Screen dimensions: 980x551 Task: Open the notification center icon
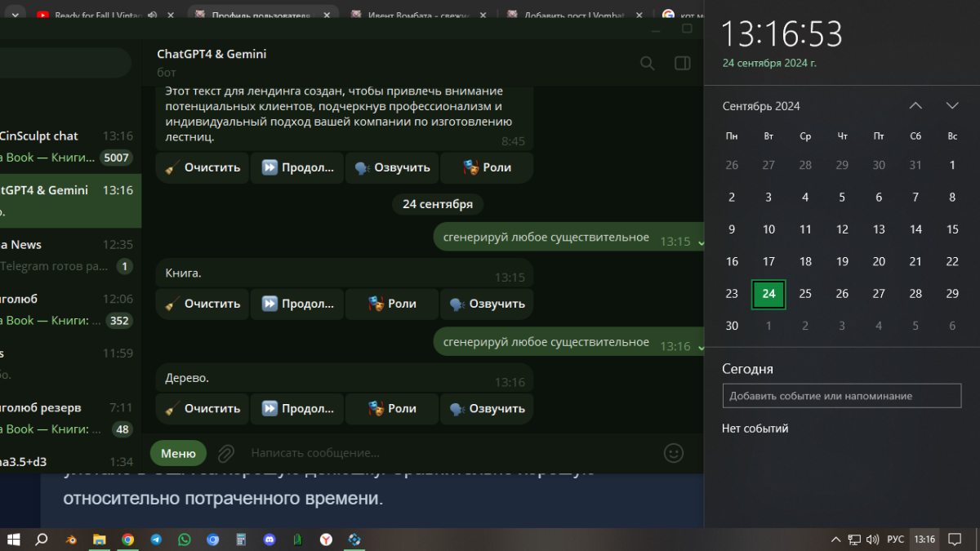tap(956, 540)
